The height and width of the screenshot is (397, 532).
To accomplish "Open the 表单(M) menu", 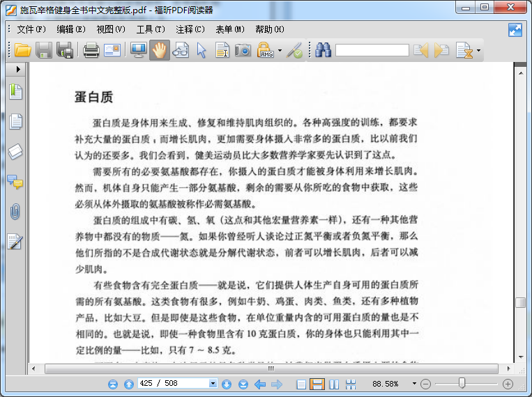I will click(x=230, y=29).
